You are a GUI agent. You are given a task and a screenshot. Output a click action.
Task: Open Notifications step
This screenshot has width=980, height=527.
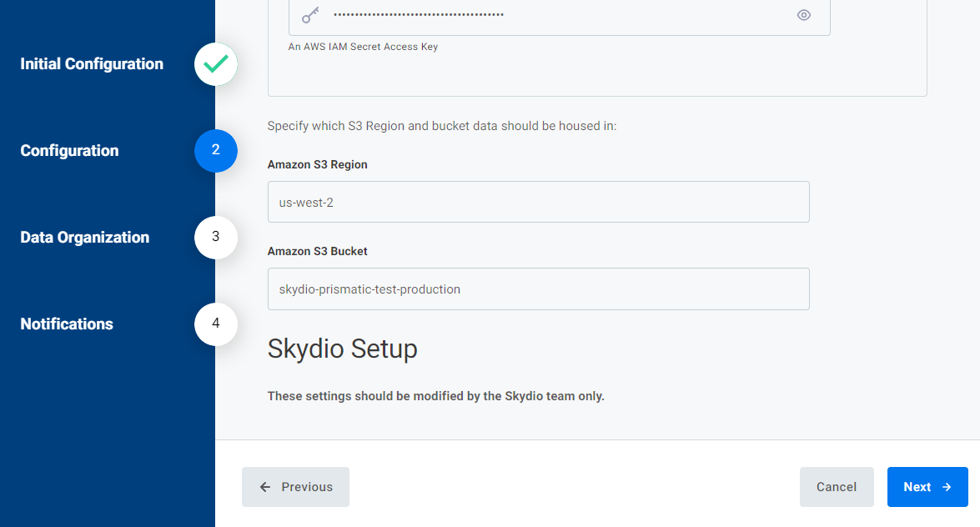pos(67,324)
